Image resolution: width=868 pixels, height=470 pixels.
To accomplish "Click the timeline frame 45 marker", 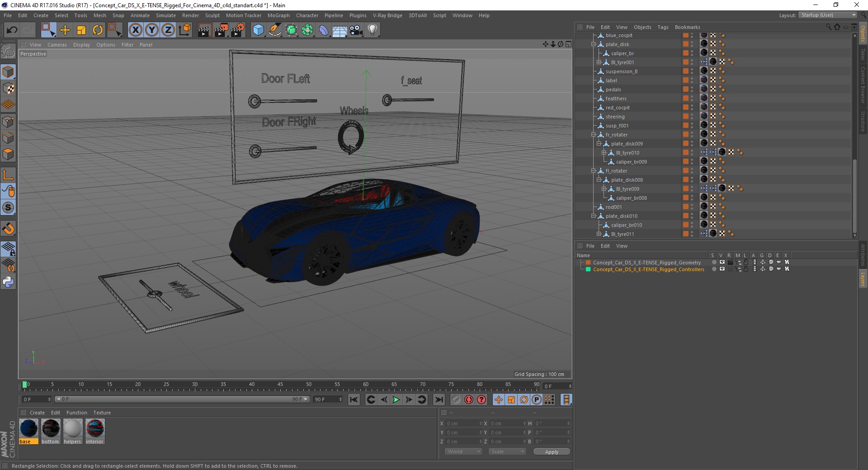I will click(280, 385).
